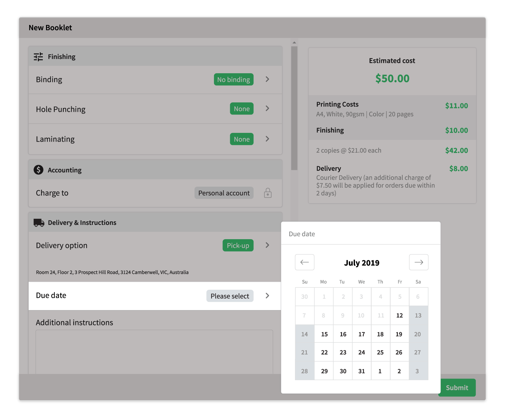Image resolution: width=507 pixels, height=420 pixels.
Task: Expand the Hole Punching options chevron
Action: click(x=267, y=109)
